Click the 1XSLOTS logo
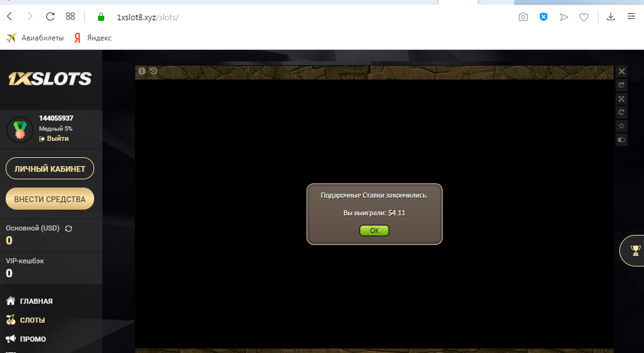The width and height of the screenshot is (644, 353). tap(50, 79)
